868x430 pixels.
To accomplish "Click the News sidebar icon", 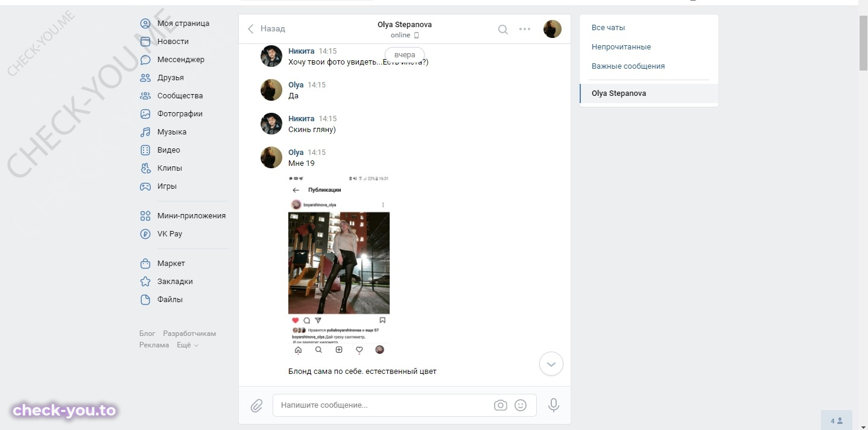I will (145, 42).
